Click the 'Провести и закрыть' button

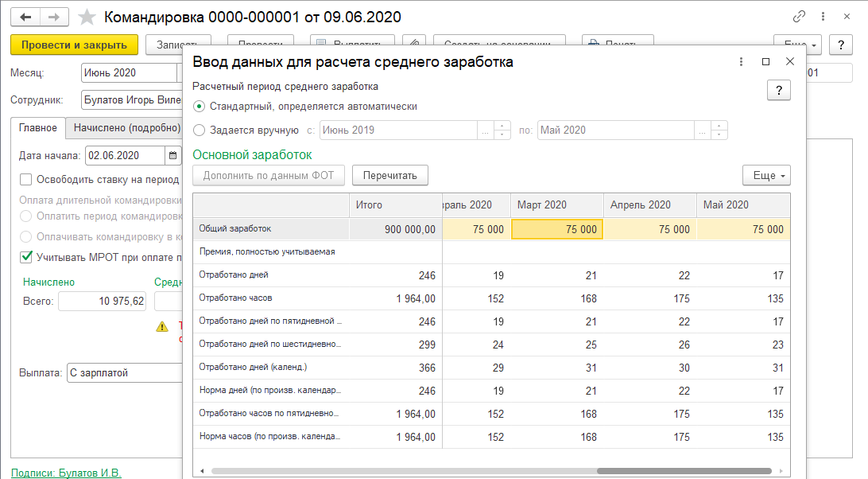tap(75, 45)
